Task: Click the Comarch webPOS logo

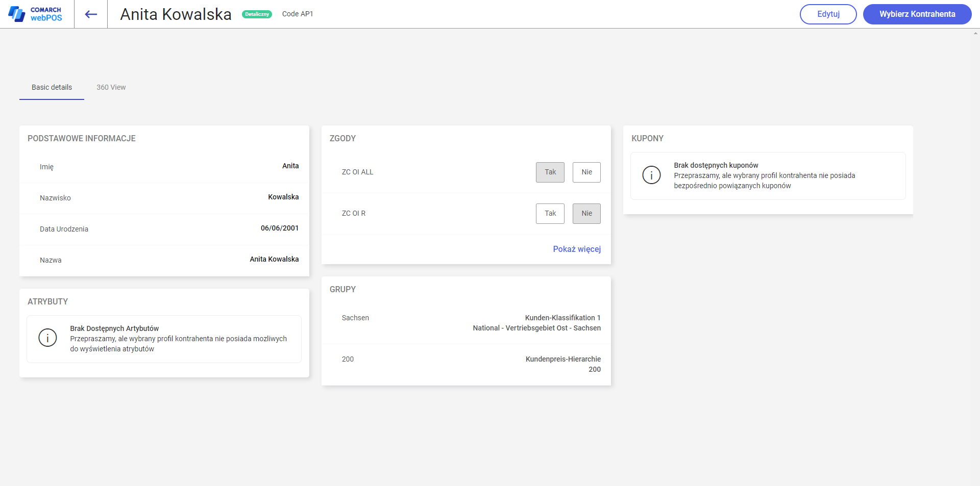Action: pos(35,14)
